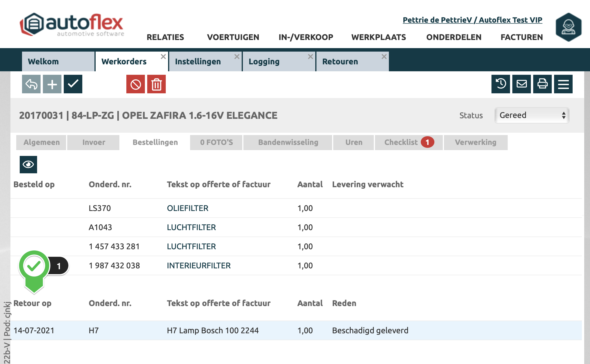The image size is (590, 364).
Task: Click the red cancel circle icon
Action: (x=136, y=84)
